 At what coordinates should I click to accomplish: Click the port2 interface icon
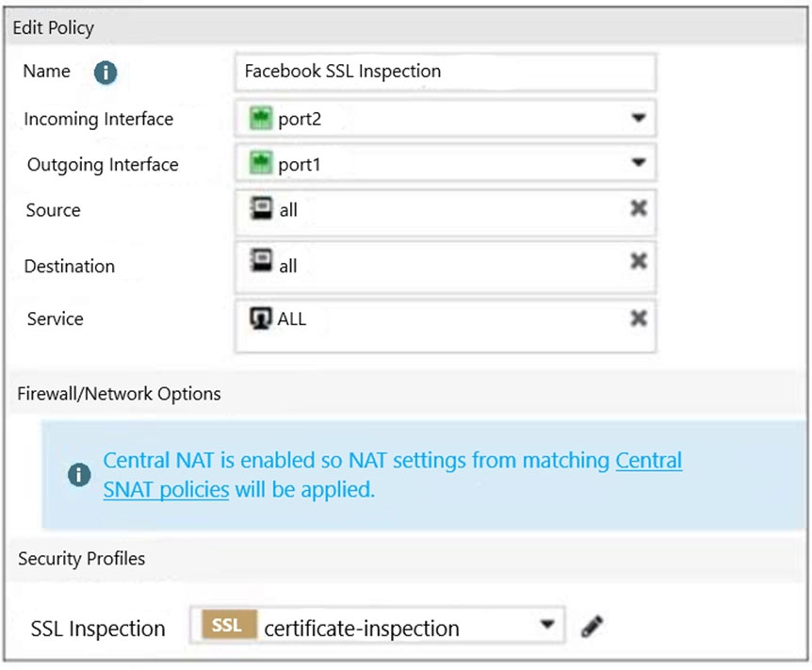[261, 118]
